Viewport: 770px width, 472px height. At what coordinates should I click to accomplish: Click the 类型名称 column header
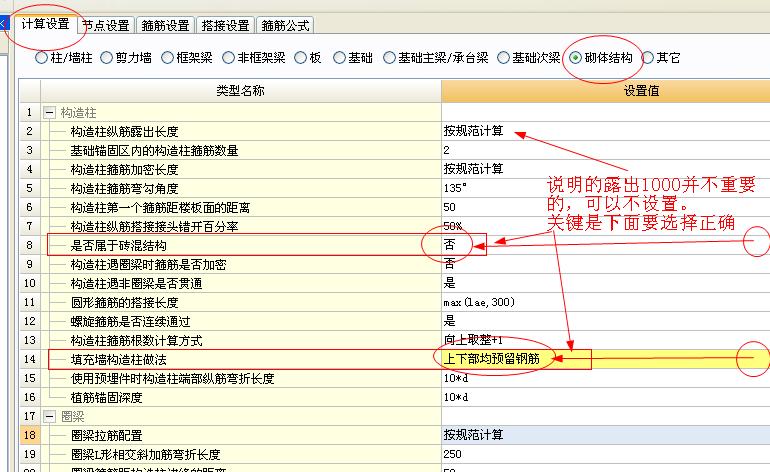point(241,90)
